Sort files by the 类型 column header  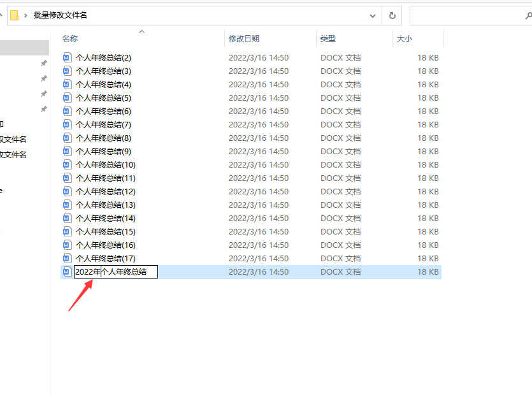click(x=328, y=39)
